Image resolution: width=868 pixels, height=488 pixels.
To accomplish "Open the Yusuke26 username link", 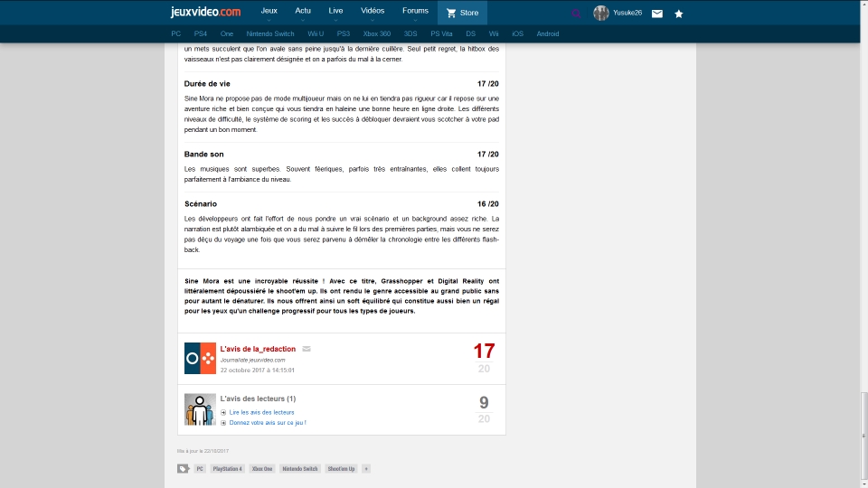I will coord(627,13).
